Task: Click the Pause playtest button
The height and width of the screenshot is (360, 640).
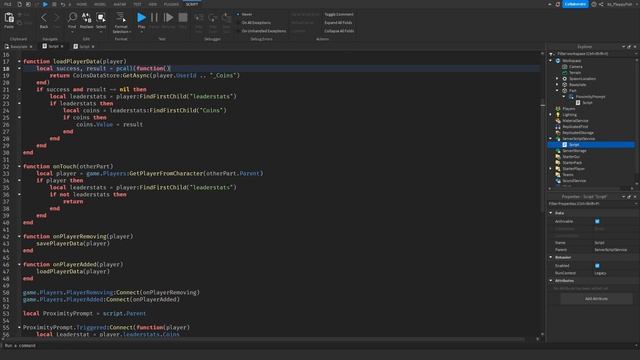Action: click(x=154, y=17)
